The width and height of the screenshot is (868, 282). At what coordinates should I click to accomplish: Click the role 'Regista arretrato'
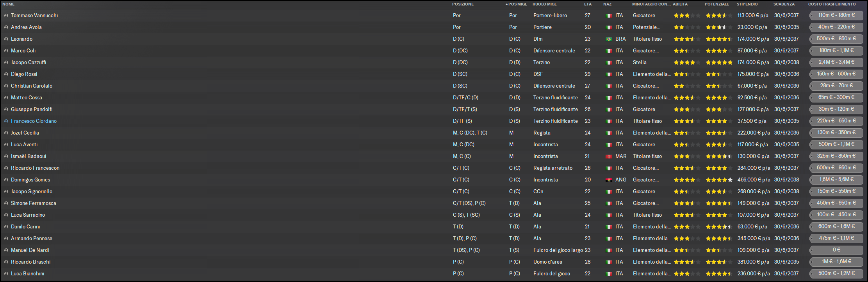click(x=553, y=168)
